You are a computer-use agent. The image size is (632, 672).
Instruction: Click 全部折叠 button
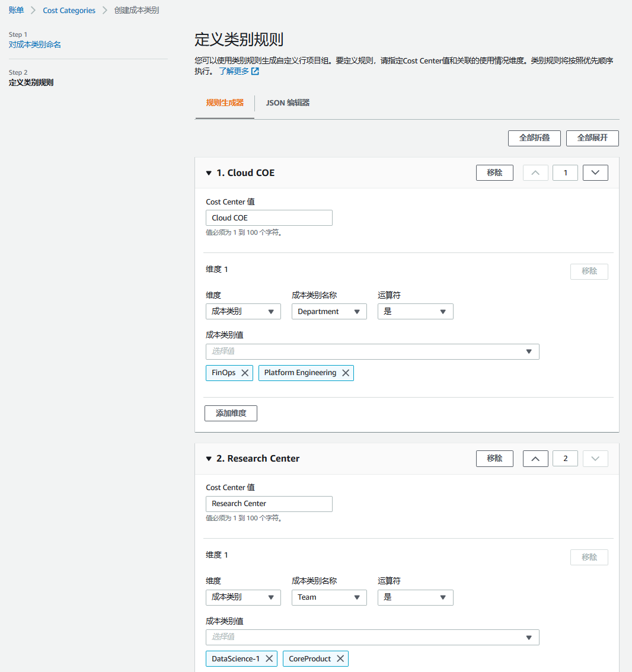click(534, 138)
